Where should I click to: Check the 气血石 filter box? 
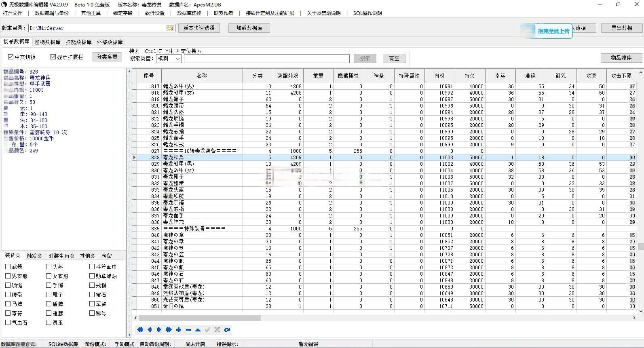pyautogui.click(x=8, y=323)
